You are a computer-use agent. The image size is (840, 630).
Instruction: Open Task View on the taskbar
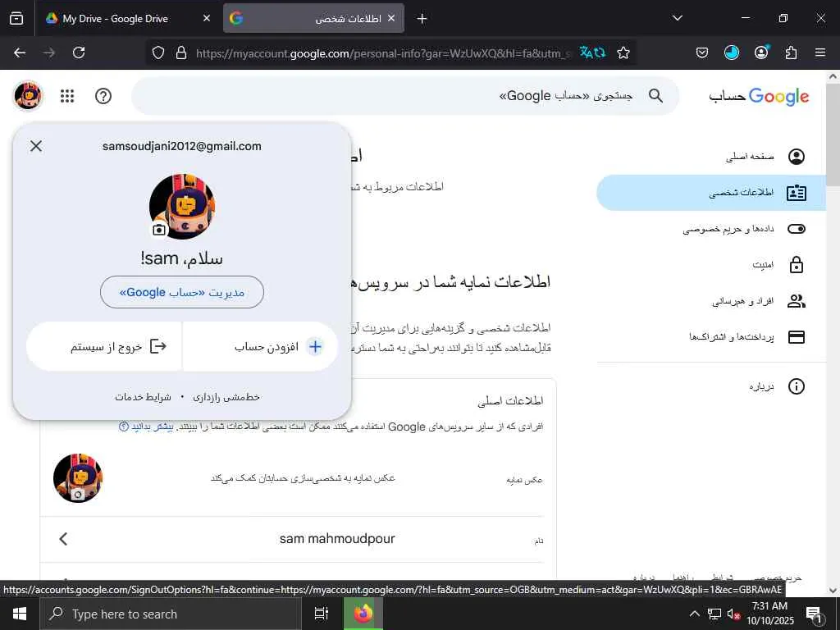(322, 614)
